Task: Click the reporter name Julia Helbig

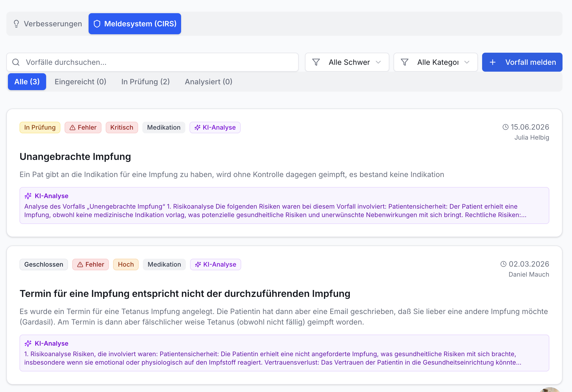Action: coord(532,138)
